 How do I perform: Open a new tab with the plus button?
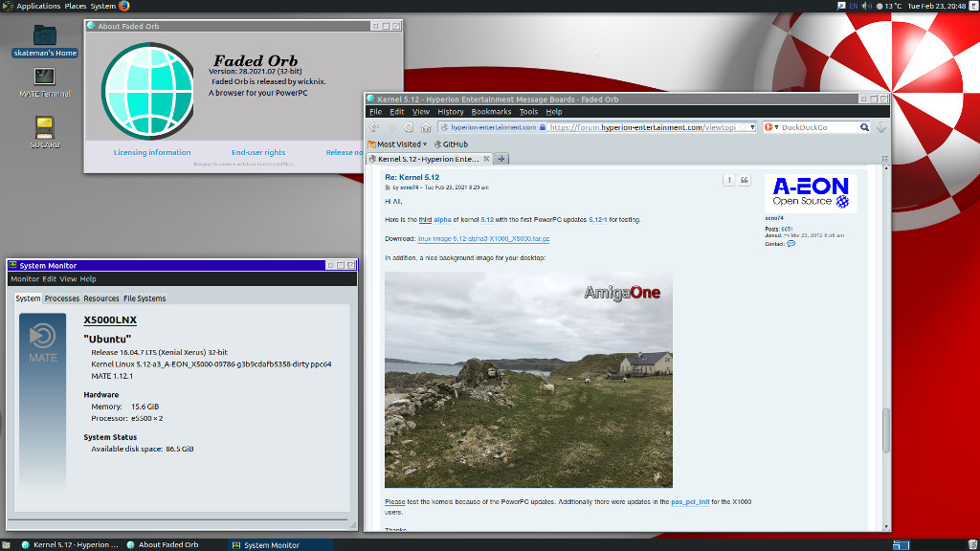(x=501, y=159)
